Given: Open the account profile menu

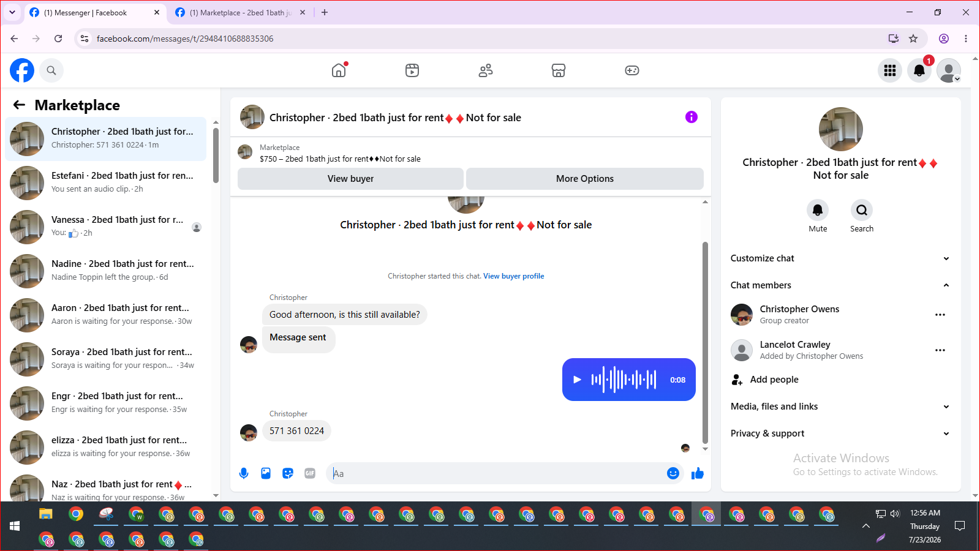Looking at the screenshot, I should [949, 70].
